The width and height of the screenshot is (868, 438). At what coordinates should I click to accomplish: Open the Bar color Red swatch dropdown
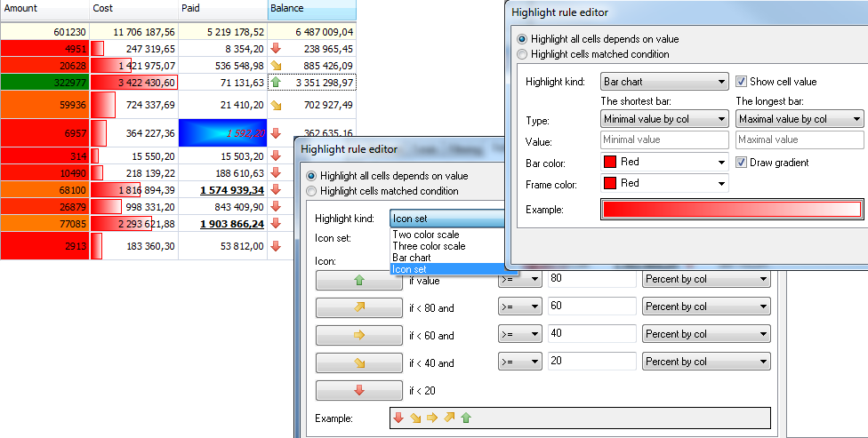(663, 162)
